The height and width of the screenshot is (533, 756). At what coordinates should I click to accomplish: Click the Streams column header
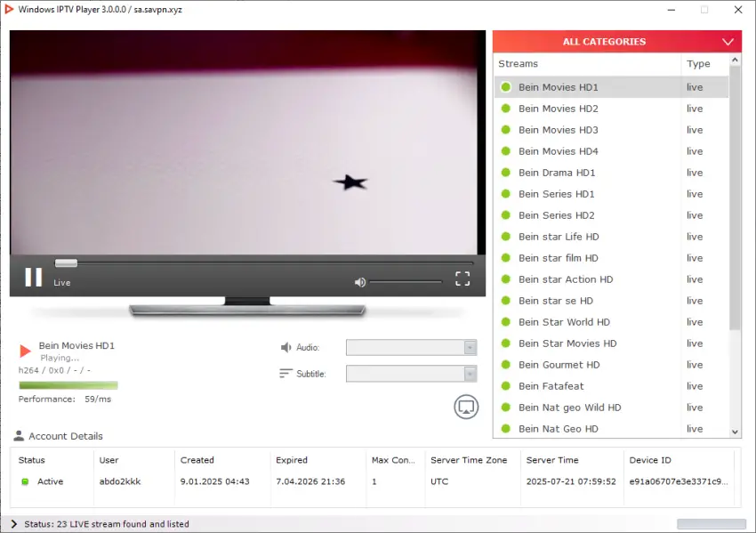pyautogui.click(x=587, y=64)
